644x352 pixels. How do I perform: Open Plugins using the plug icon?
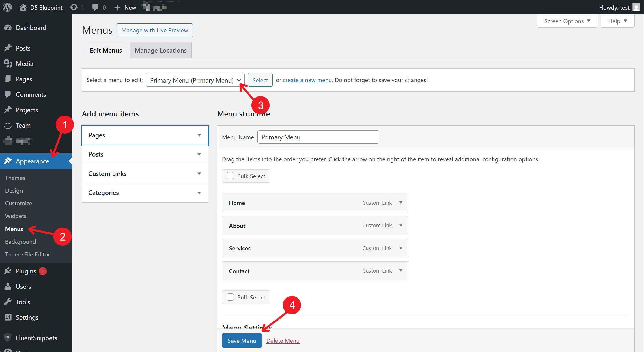click(x=8, y=271)
